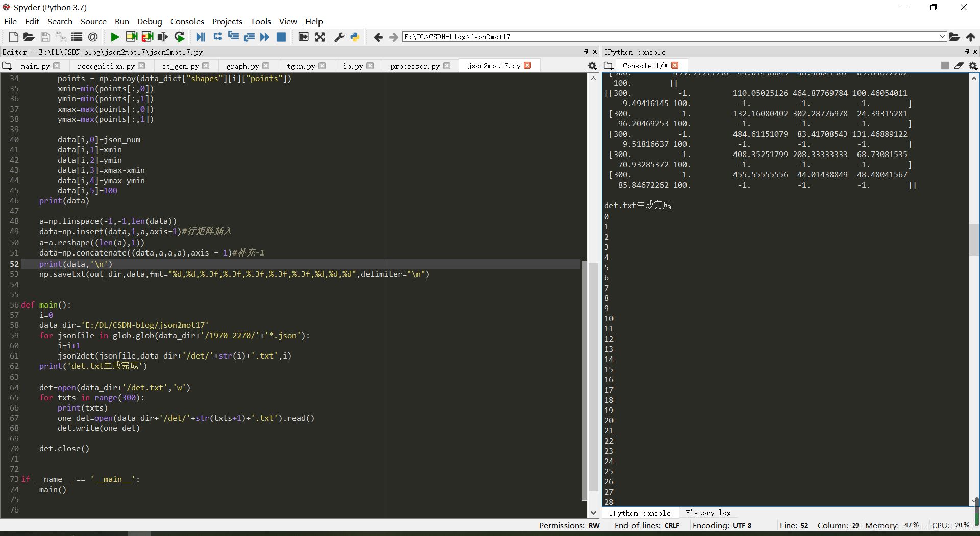This screenshot has height=536, width=980.
Task: Toggle maximize current pane
Action: point(304,37)
